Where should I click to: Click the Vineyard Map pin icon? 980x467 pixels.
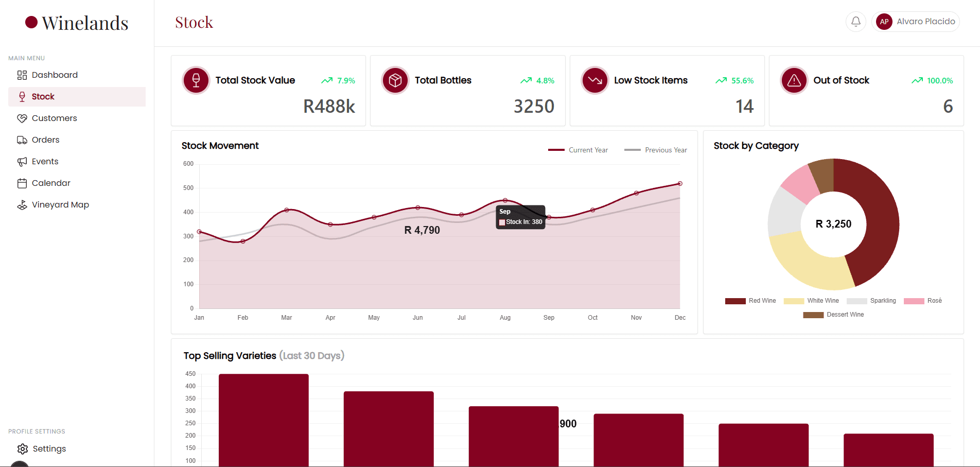(22, 205)
